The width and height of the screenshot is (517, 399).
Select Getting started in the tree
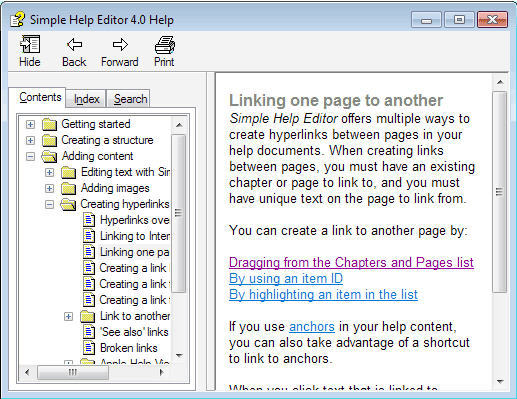[x=96, y=124]
